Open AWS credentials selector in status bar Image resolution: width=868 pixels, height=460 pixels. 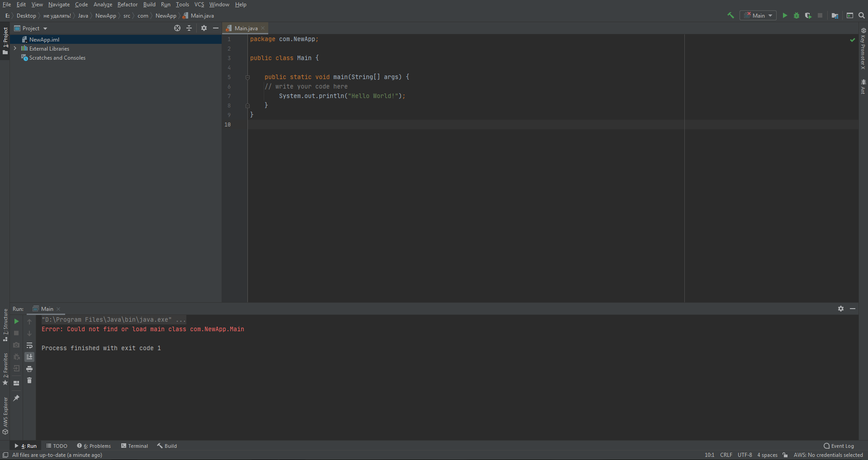point(828,455)
